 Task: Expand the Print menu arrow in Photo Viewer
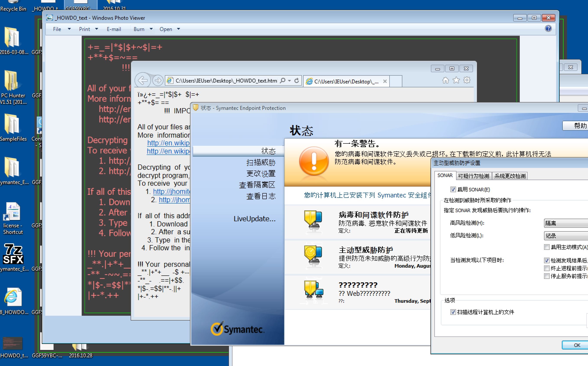tap(97, 29)
